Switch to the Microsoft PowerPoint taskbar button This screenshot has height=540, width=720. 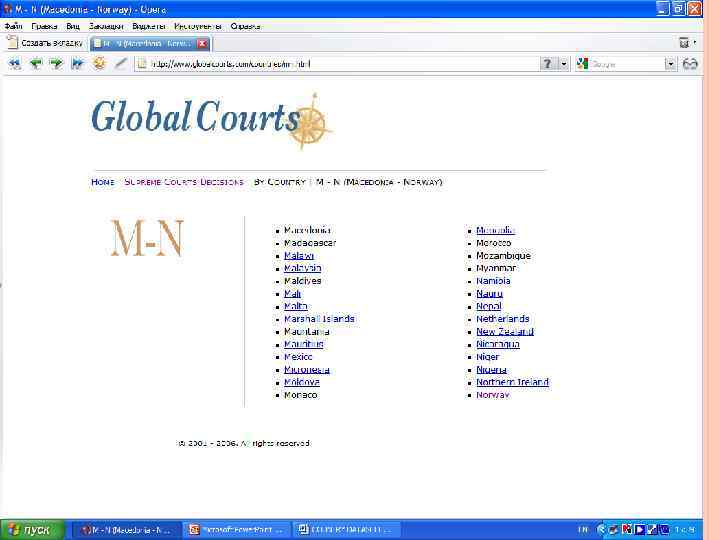point(237,530)
